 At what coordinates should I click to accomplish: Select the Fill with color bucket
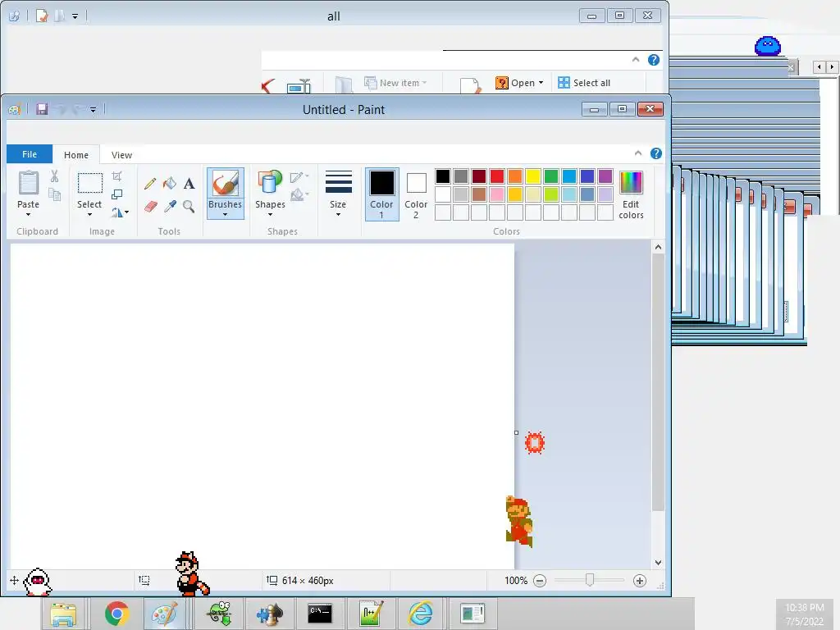[170, 184]
